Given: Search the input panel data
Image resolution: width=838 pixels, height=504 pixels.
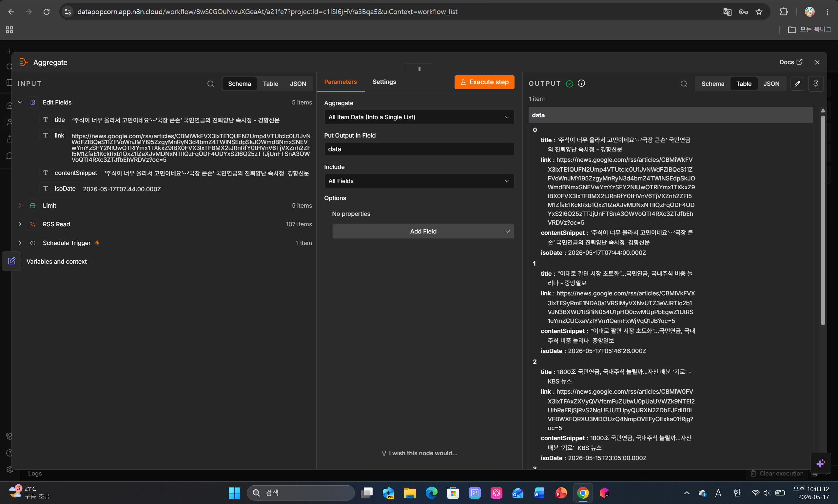Looking at the screenshot, I should tap(211, 84).
